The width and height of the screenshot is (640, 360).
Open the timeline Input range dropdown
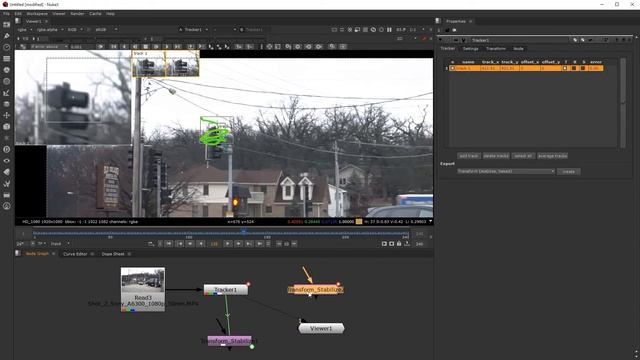60,244
